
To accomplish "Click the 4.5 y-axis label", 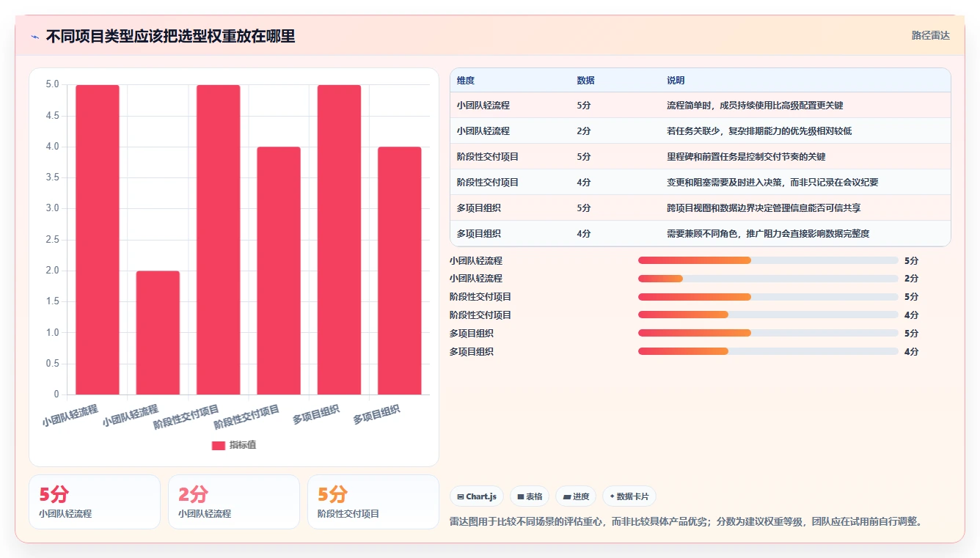I will (x=52, y=116).
